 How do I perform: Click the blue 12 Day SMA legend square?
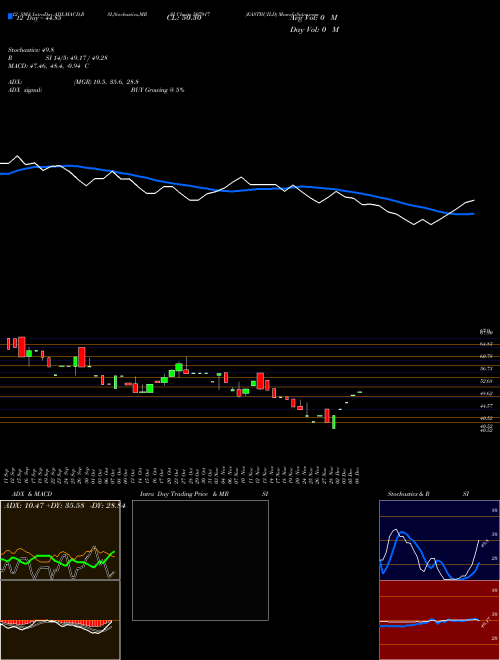[x=11, y=16]
